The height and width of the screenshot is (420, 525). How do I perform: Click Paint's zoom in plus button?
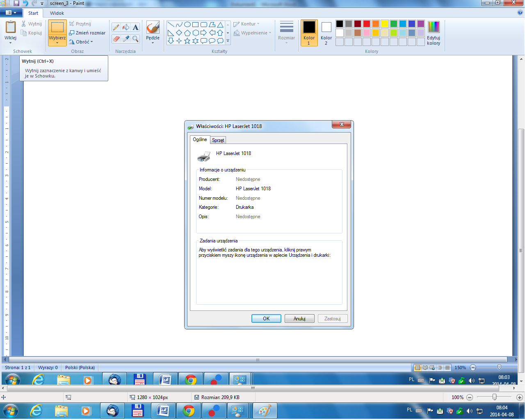coord(519,397)
